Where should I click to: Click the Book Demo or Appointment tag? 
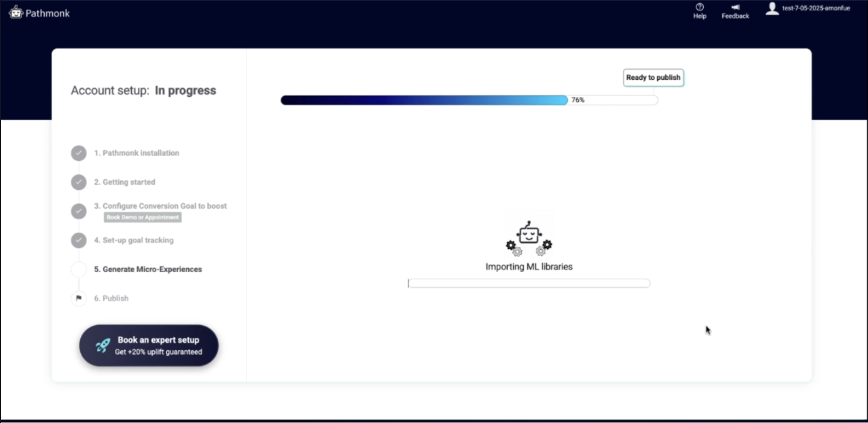point(143,217)
